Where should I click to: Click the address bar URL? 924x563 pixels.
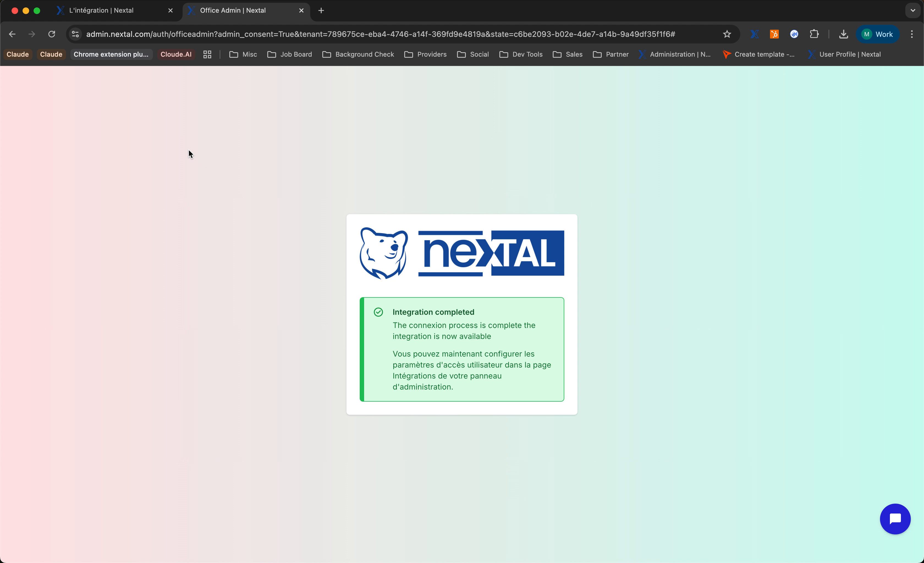(x=380, y=34)
